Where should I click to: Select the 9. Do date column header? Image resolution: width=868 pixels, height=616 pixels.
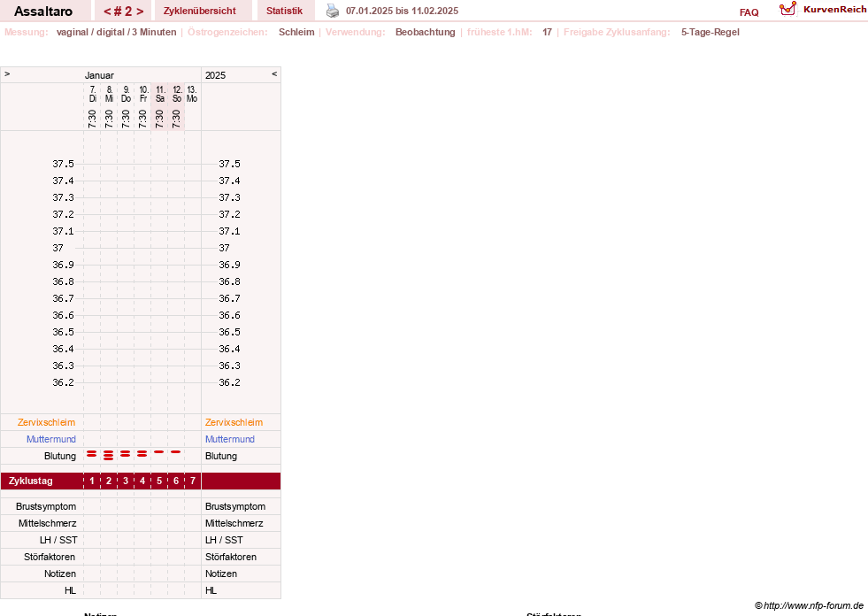(x=126, y=94)
